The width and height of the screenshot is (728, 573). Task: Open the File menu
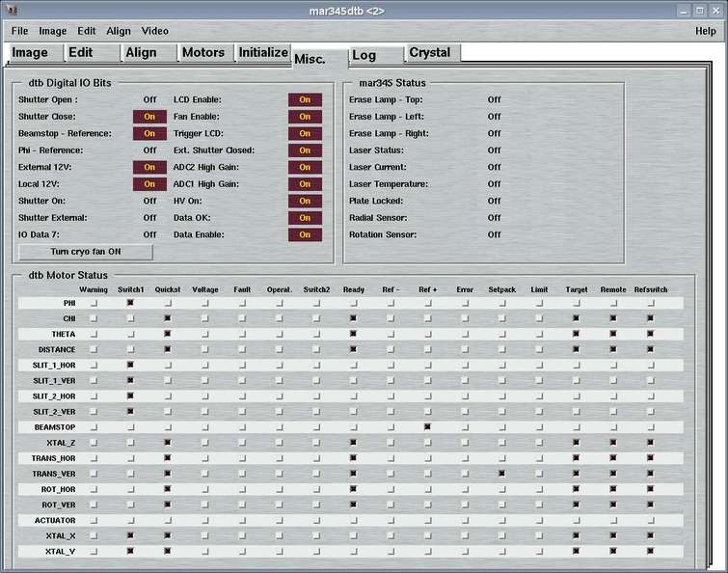coord(19,31)
